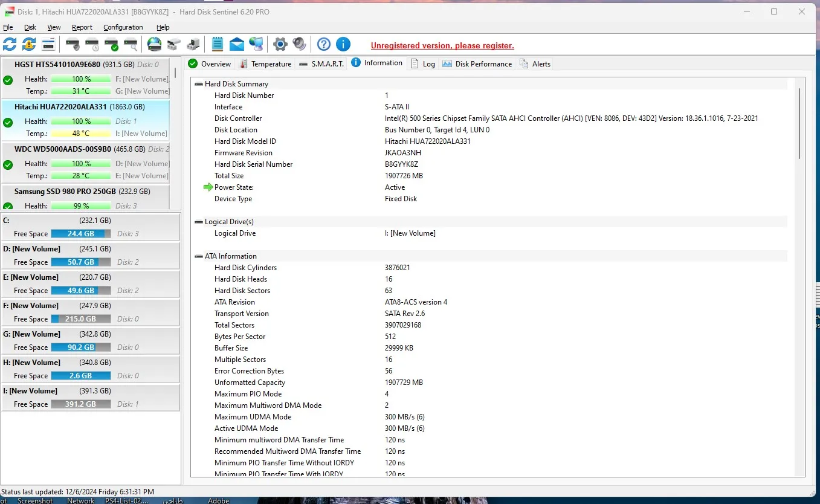Viewport: 820px width, 504px height.
Task: Select the Samsung SSD 980 PRO 250GB disk
Action: pos(86,198)
